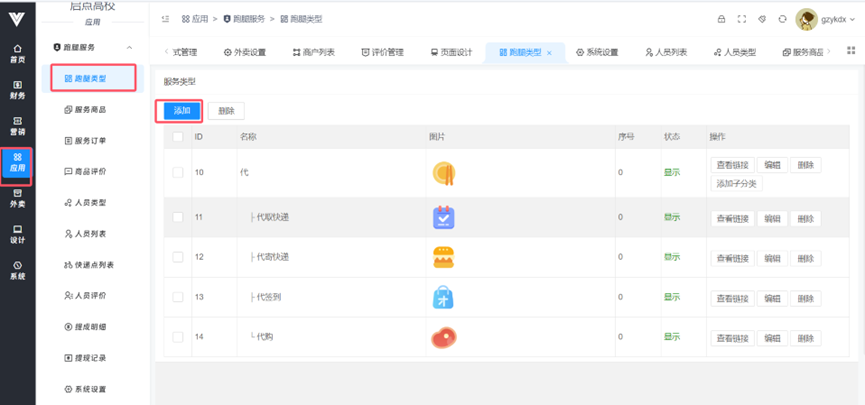Click the 代购 row meat thumbnail image

(x=443, y=338)
